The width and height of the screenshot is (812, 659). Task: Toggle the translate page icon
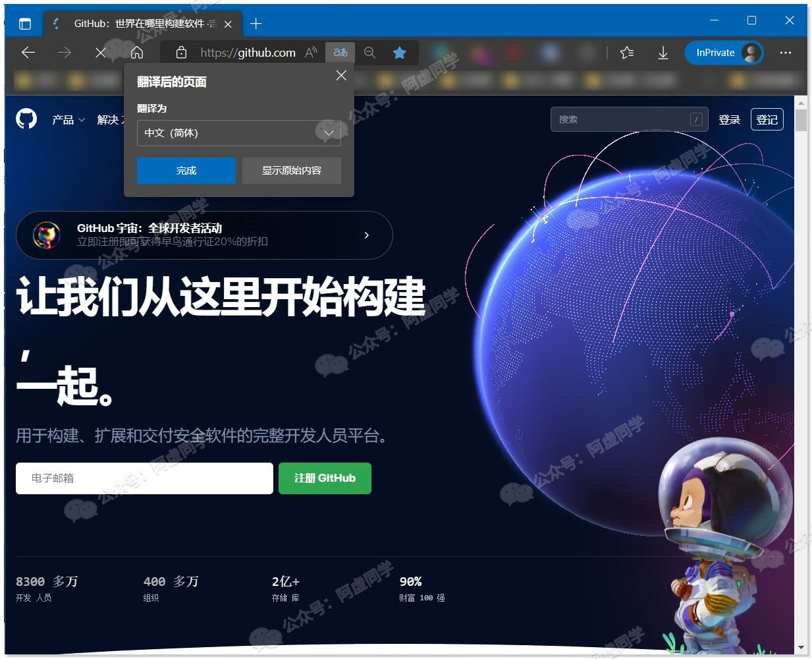(x=340, y=53)
